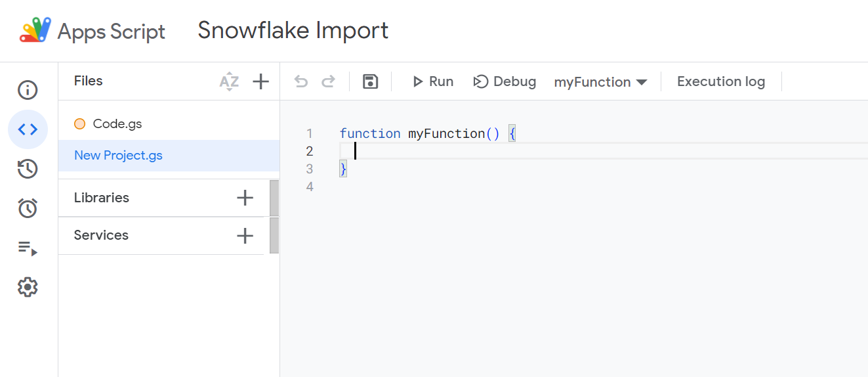Start Debug on the selected function
The width and height of the screenshot is (868, 377).
(505, 81)
